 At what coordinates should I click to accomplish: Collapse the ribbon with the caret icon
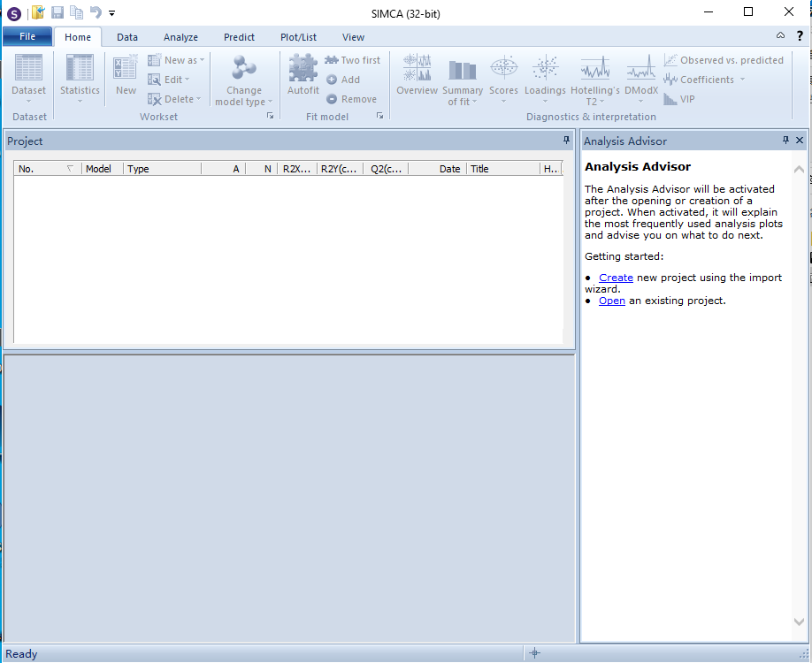click(780, 35)
